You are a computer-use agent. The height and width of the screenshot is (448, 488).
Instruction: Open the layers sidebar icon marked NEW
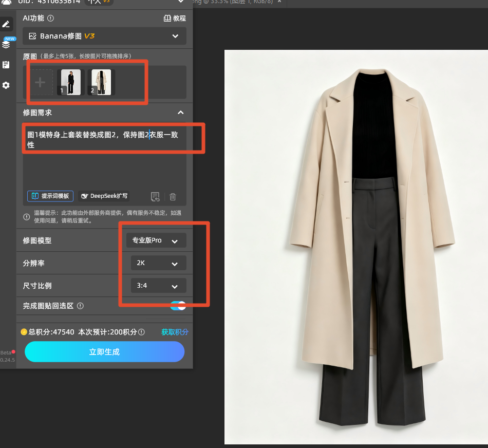click(x=6, y=44)
